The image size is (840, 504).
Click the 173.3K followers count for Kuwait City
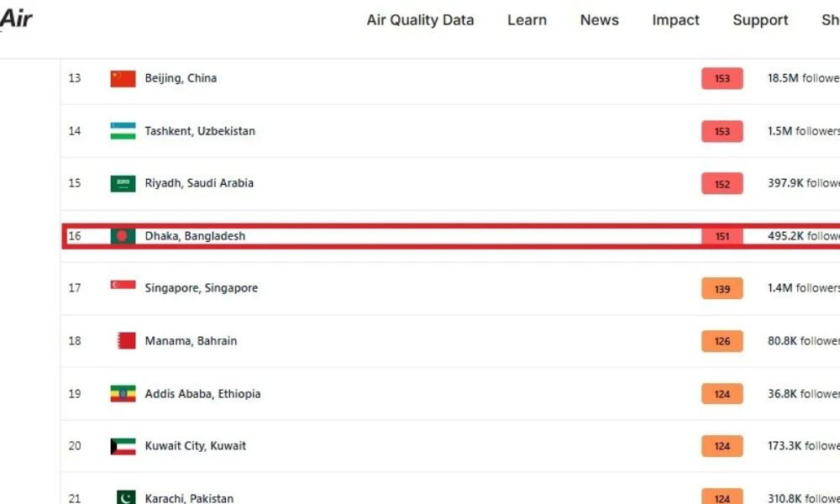pos(804,445)
